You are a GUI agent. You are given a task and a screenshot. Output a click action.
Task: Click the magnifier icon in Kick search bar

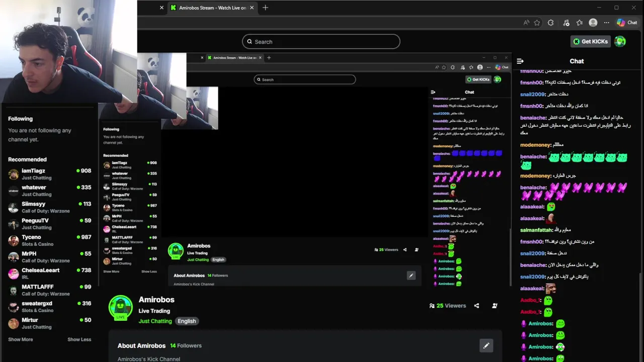click(249, 42)
